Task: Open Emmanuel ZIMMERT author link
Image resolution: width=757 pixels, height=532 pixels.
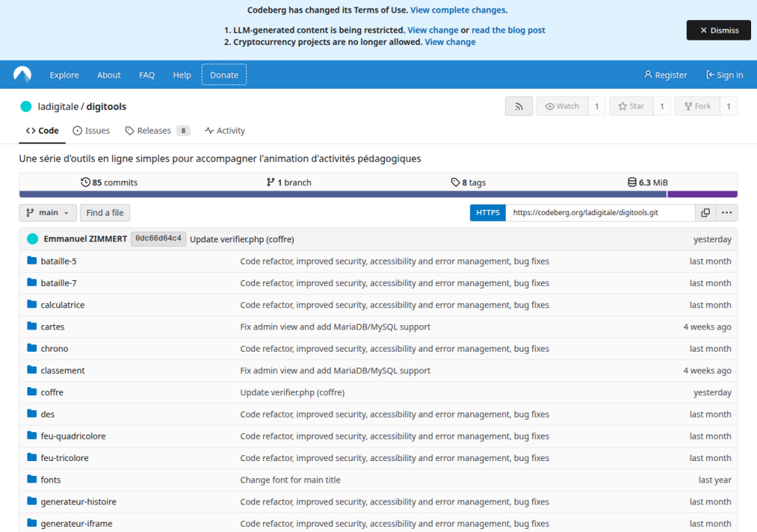Action: (x=86, y=239)
